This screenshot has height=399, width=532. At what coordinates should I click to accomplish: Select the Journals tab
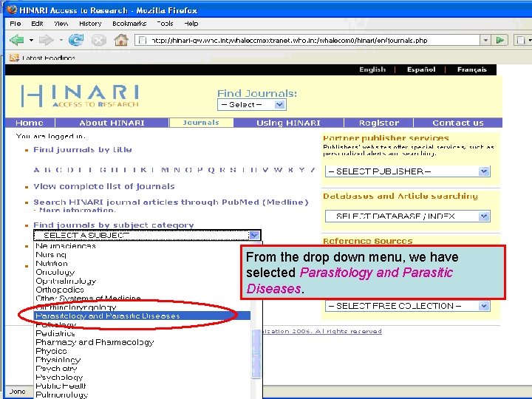click(201, 123)
